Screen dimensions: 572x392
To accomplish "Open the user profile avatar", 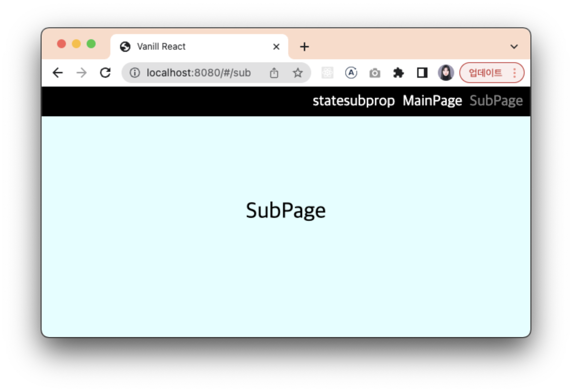I will tap(446, 73).
